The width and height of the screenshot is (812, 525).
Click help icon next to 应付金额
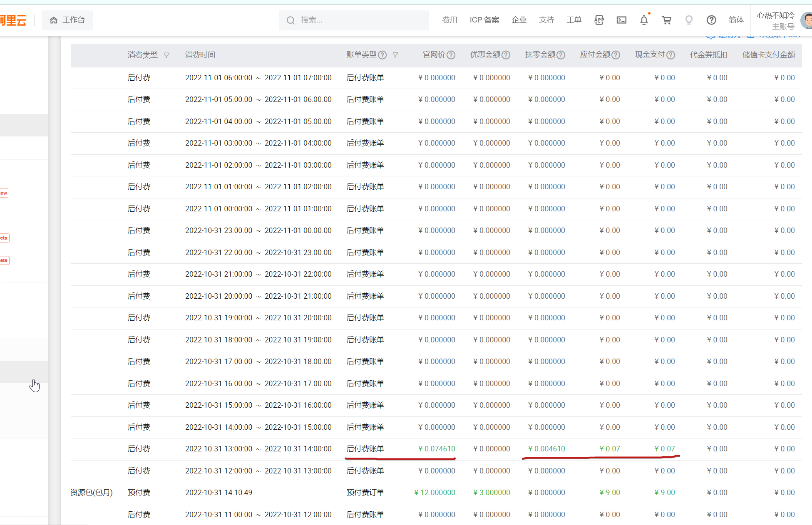point(616,55)
